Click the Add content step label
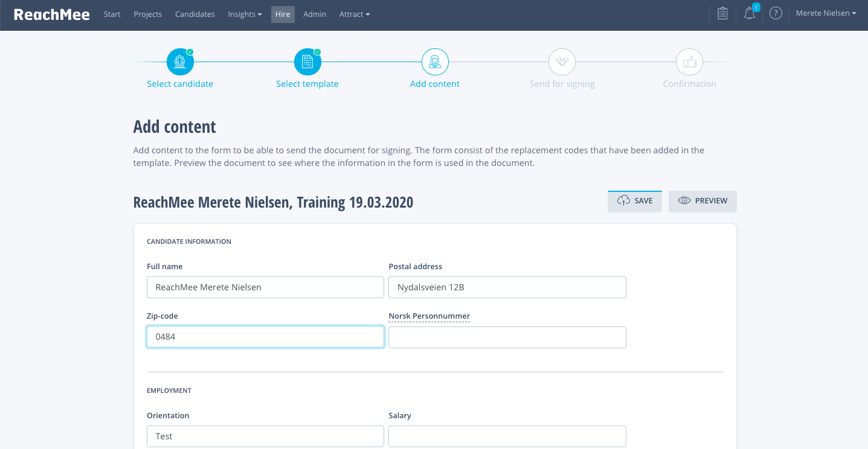868x449 pixels. (x=435, y=84)
